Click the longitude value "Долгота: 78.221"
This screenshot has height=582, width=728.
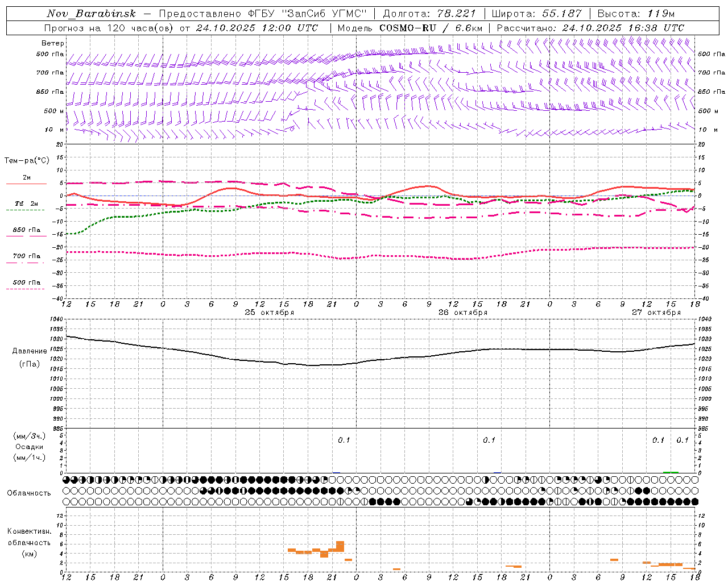pos(429,14)
